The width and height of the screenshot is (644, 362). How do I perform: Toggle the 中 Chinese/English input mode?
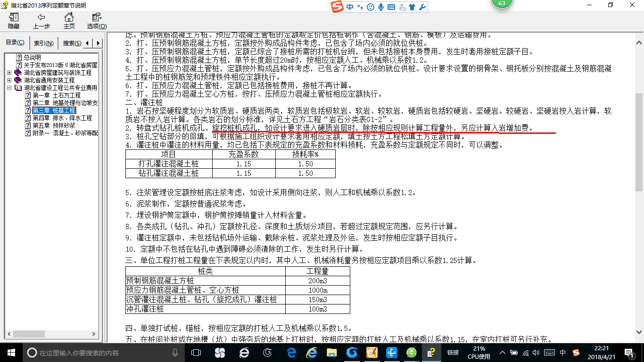pos(350,7)
